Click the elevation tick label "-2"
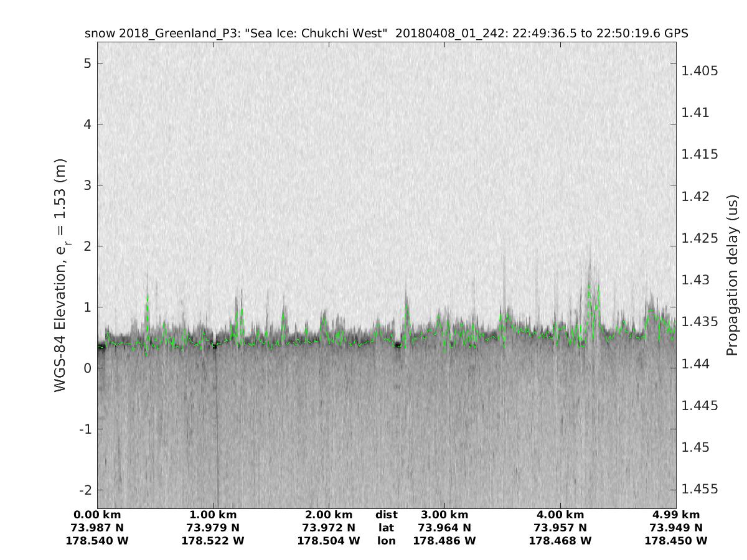Screen dimensions: 747x560 coord(85,490)
